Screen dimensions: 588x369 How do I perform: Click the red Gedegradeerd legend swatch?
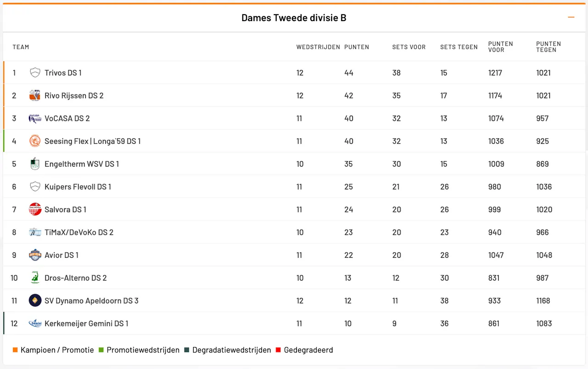tap(278, 350)
